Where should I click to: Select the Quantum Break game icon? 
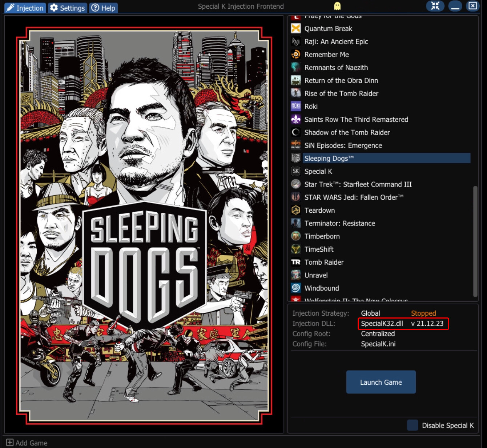click(296, 28)
